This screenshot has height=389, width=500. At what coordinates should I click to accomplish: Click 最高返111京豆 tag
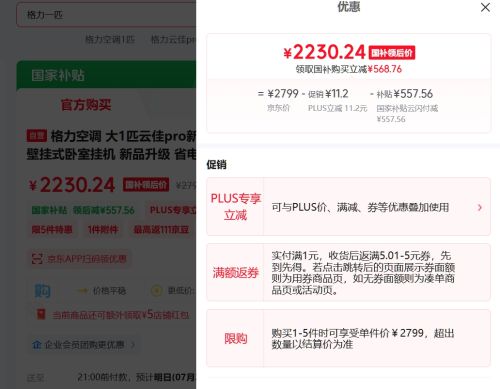coord(161,230)
